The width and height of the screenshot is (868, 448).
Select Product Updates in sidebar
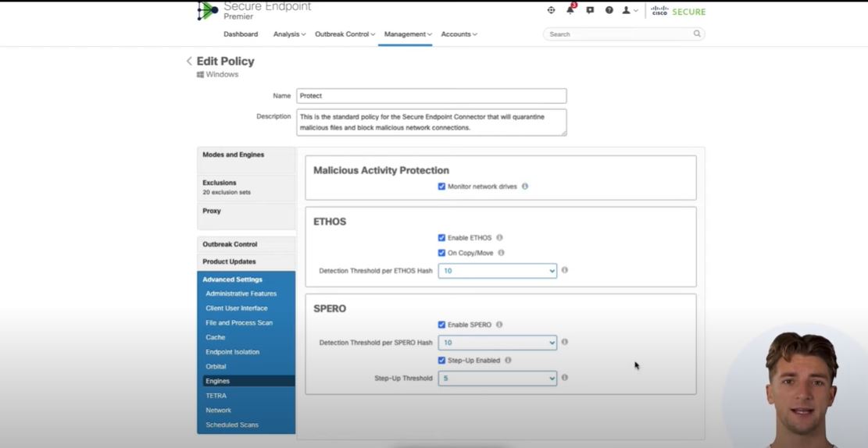pos(246,261)
